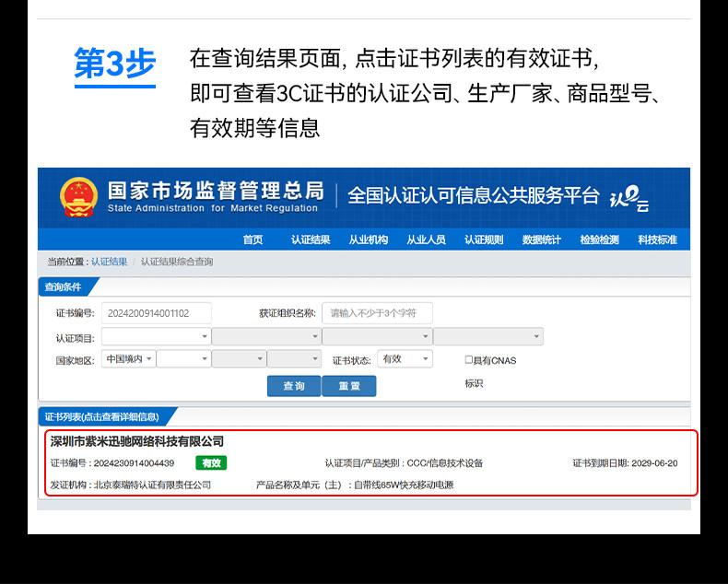The height and width of the screenshot is (584, 728).
Task: Open the 认证结果 menu item
Action: coord(311,239)
